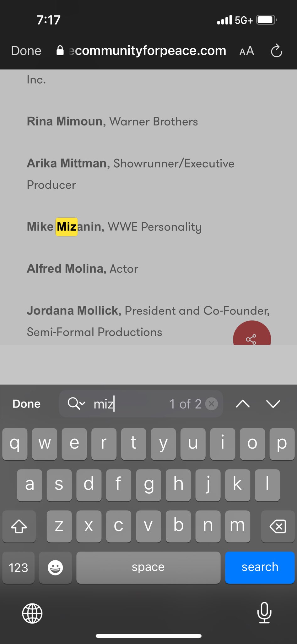Toggle the shift key
Viewport: 297px width, 644px height.
tap(19, 526)
